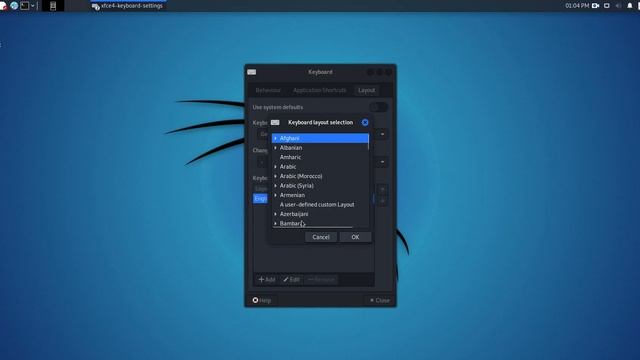Confirm layout with OK button
Screen dimensions: 640x360
pyautogui.click(x=355, y=237)
